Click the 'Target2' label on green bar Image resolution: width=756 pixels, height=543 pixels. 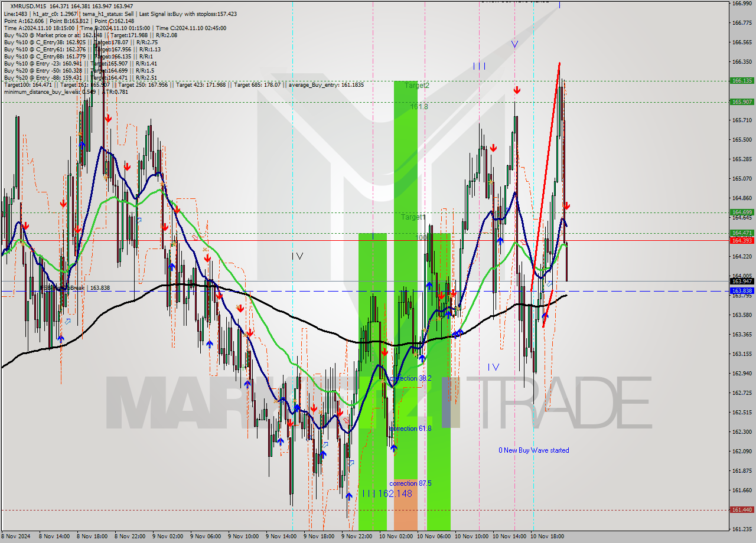click(417, 86)
